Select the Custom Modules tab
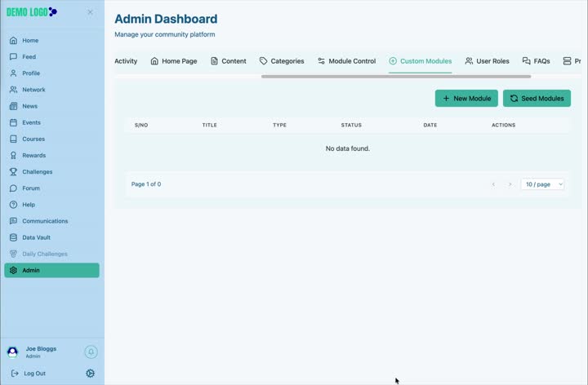The width and height of the screenshot is (588, 385). coord(421,61)
